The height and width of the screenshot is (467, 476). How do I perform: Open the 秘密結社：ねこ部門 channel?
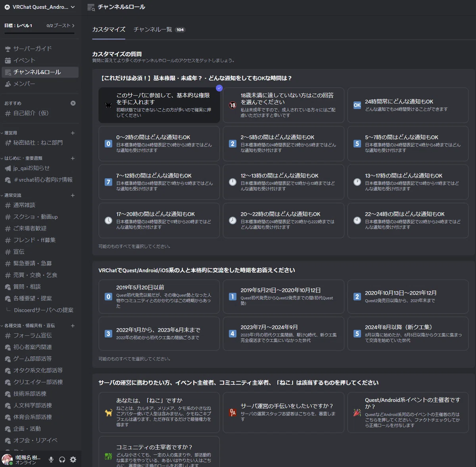40,143
